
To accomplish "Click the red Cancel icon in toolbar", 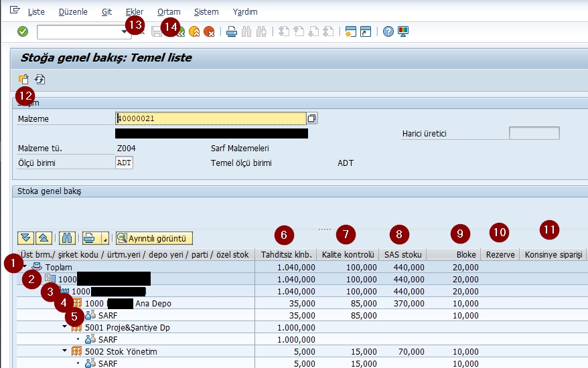I will coord(209,31).
